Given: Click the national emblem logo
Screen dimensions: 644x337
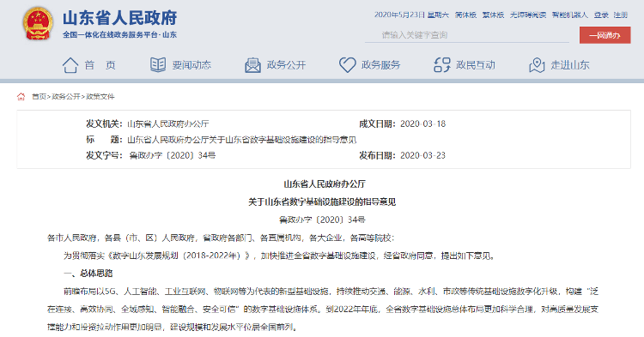Looking at the screenshot, I should click(38, 23).
